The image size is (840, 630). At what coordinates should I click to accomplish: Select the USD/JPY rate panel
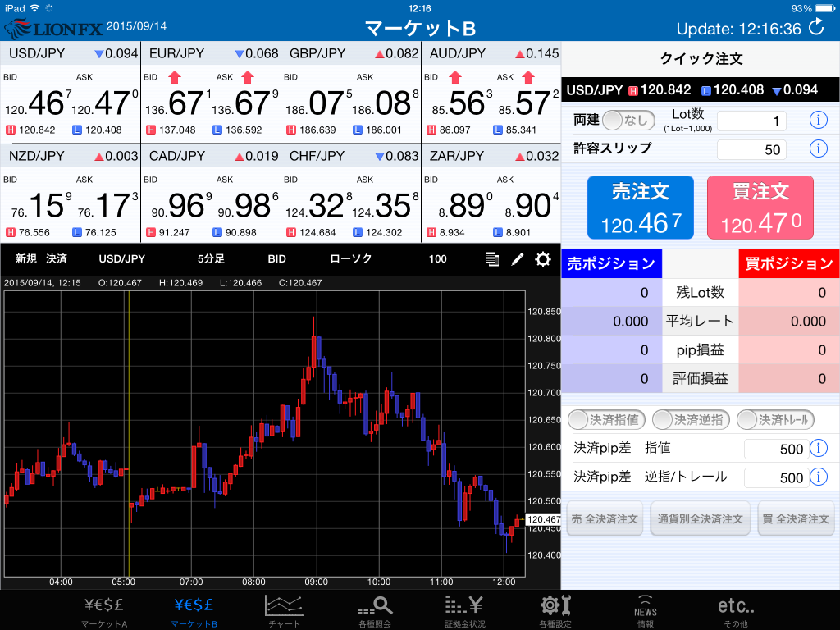71,92
